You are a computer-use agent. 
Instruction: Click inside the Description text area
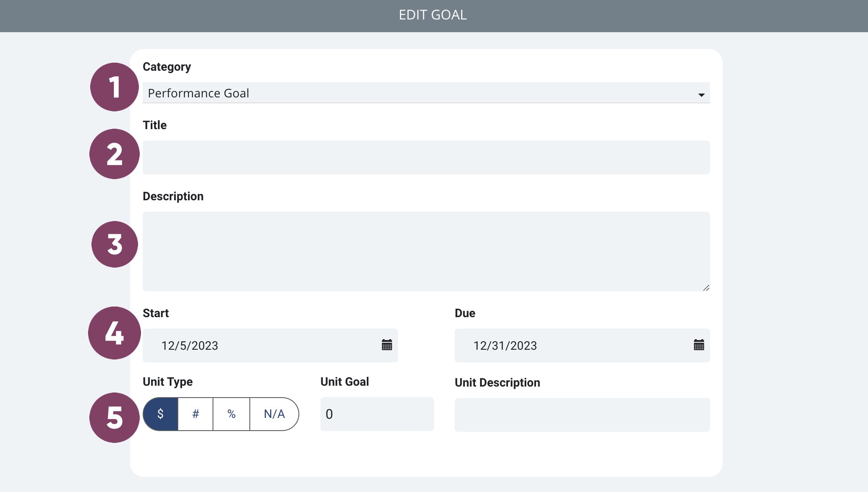(426, 252)
